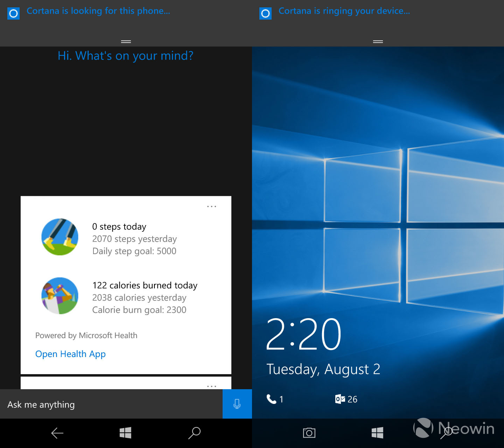Open Health App from the fitness card
Screen dimensions: 504x448
(70, 354)
